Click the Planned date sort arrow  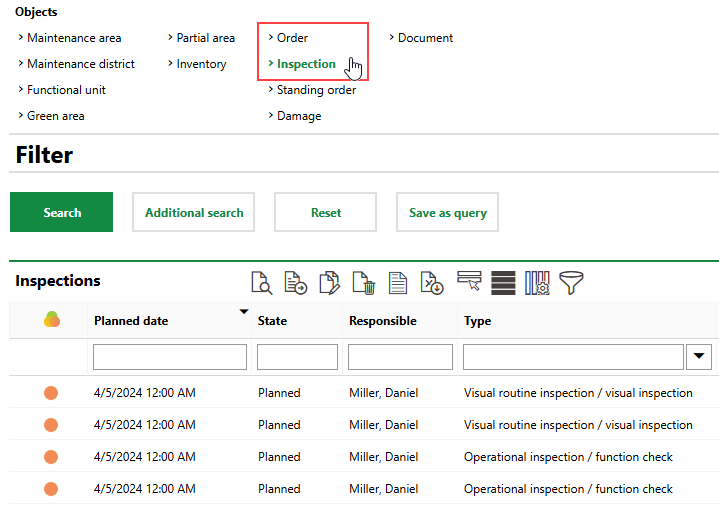(243, 312)
